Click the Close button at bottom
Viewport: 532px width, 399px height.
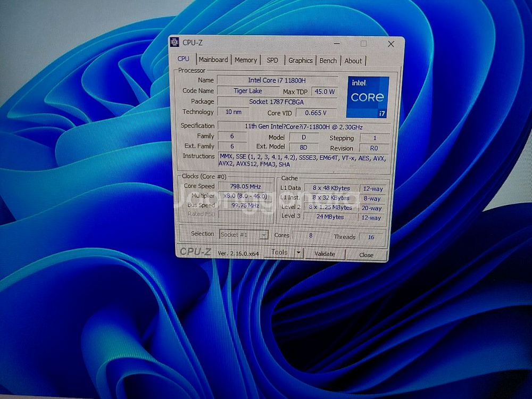click(x=366, y=255)
